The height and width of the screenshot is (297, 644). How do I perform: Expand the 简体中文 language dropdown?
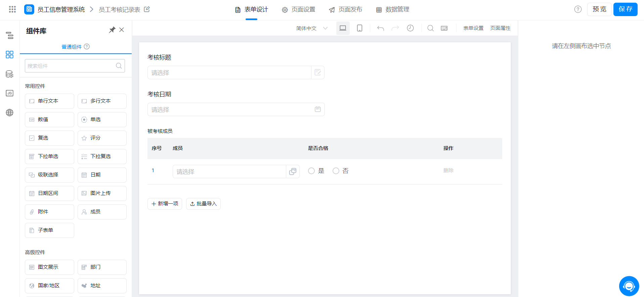point(311,28)
